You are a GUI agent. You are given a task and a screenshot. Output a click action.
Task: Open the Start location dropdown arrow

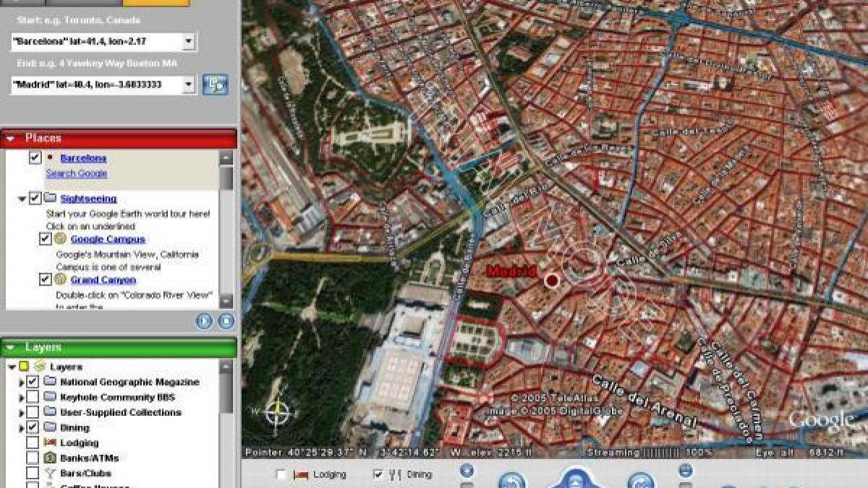pyautogui.click(x=189, y=42)
